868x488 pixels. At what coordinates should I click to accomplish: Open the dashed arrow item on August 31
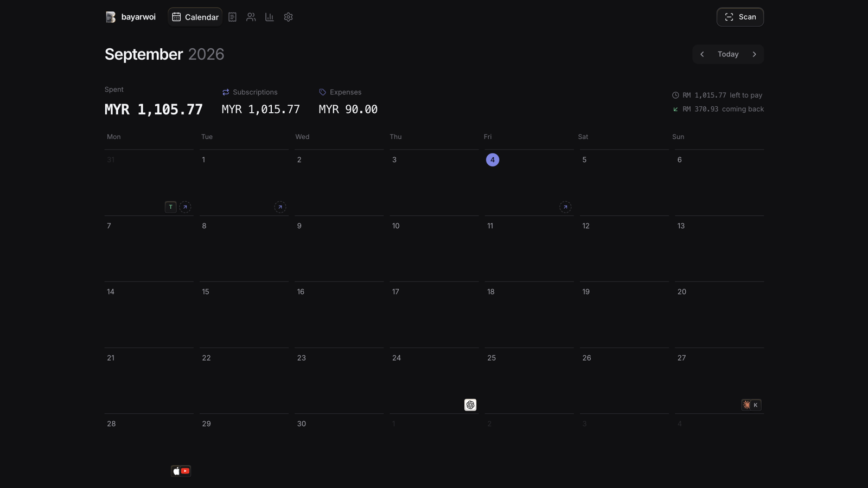[x=185, y=207]
